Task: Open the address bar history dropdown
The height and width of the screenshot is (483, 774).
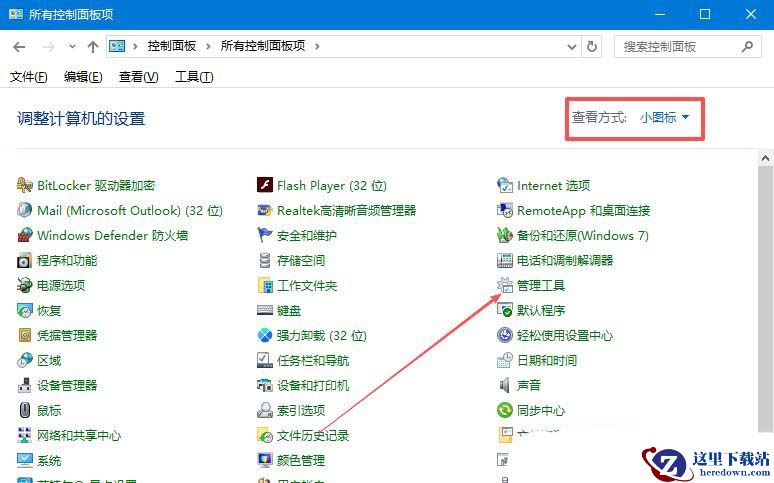Action: click(572, 47)
